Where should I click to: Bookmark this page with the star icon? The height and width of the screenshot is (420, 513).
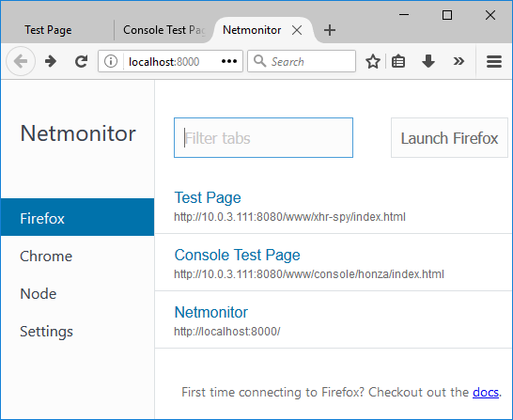(373, 61)
